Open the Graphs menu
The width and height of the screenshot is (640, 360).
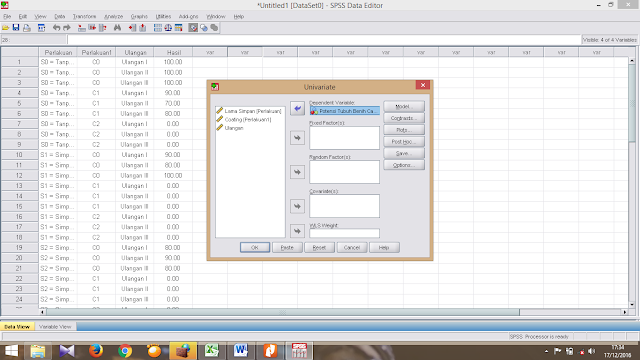click(139, 16)
